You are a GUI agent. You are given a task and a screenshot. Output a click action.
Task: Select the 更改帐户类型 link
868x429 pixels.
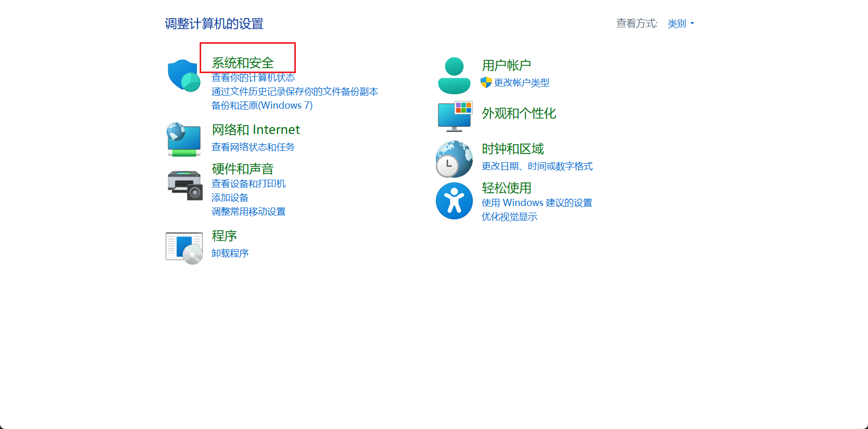pyautogui.click(x=522, y=83)
